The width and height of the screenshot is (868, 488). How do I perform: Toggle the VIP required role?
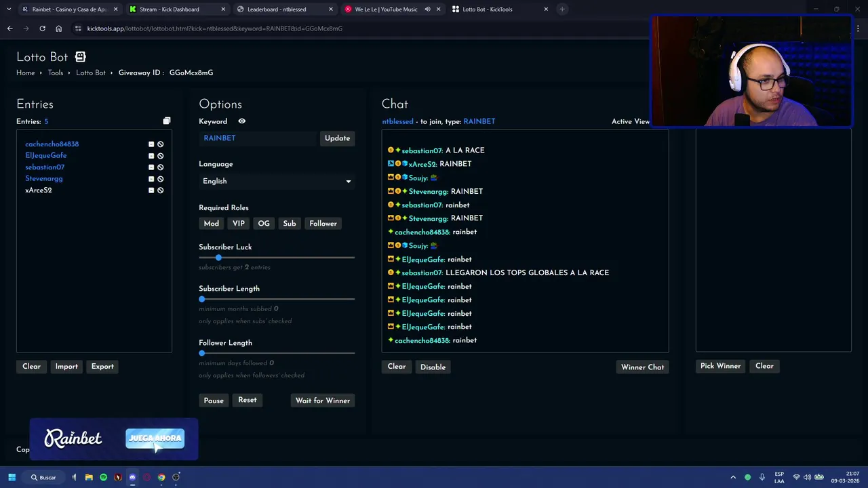[239, 224]
